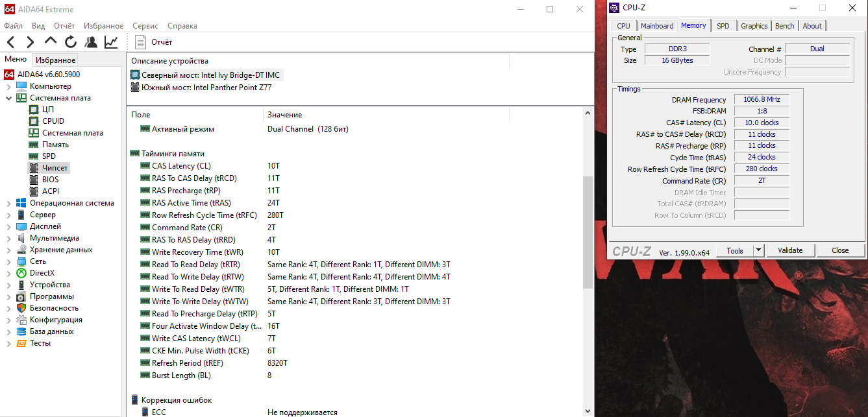Click the Сеть network icon
Screen dimensions: 868x417
[21, 261]
